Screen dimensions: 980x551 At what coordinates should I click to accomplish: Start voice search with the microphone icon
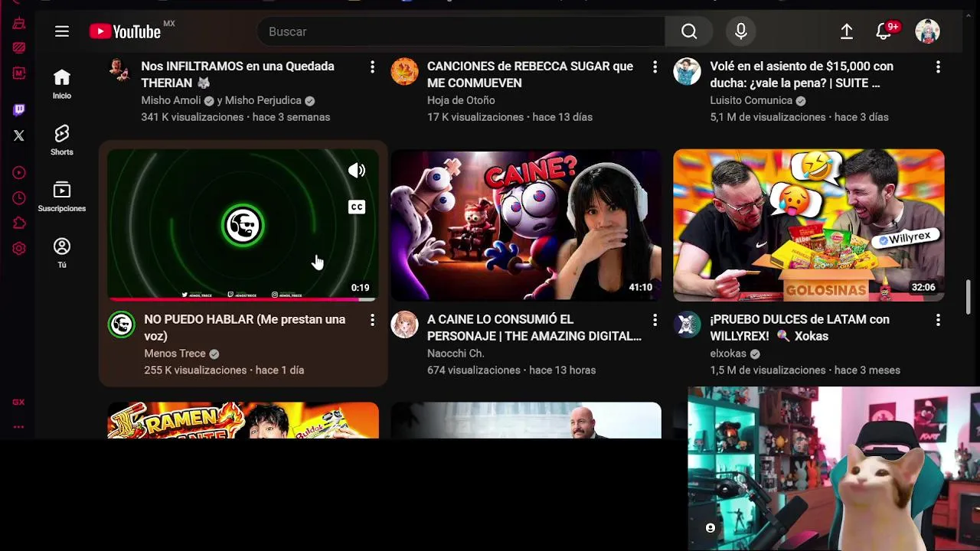pyautogui.click(x=741, y=31)
